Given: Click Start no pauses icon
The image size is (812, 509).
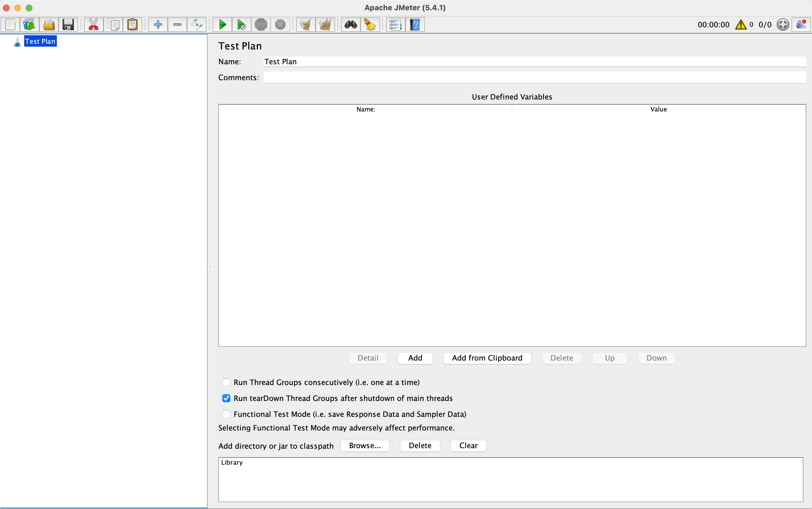Looking at the screenshot, I should coord(241,24).
